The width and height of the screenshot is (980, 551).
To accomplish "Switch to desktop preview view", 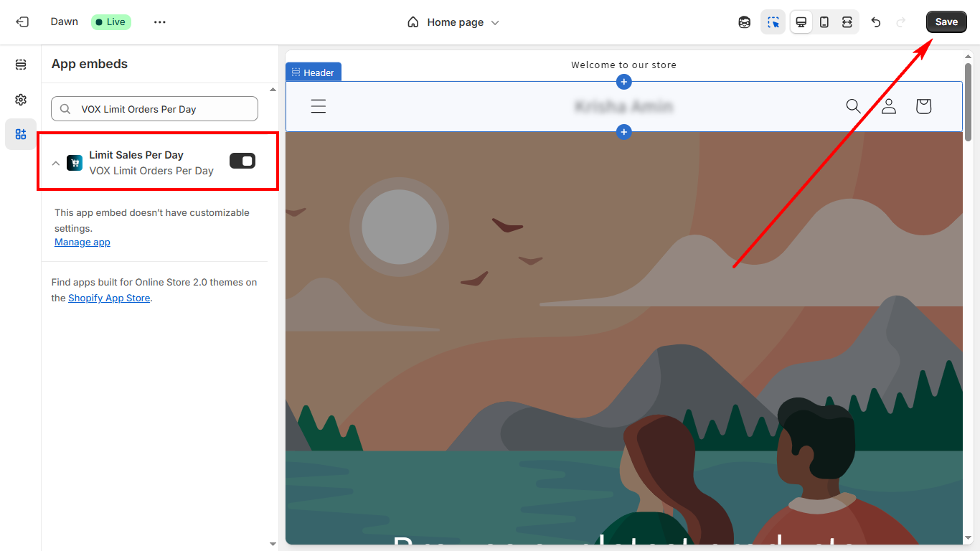I will pyautogui.click(x=801, y=22).
